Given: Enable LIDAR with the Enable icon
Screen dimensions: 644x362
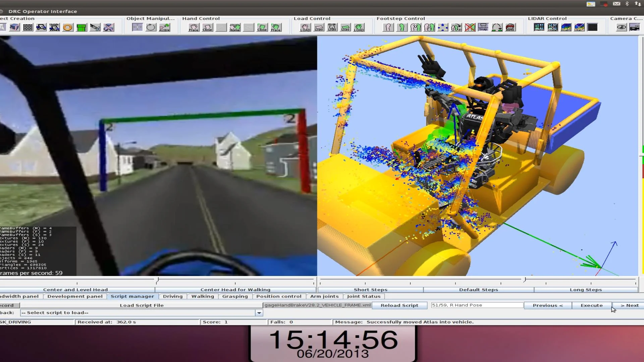Looking at the screenshot, I should click(539, 27).
